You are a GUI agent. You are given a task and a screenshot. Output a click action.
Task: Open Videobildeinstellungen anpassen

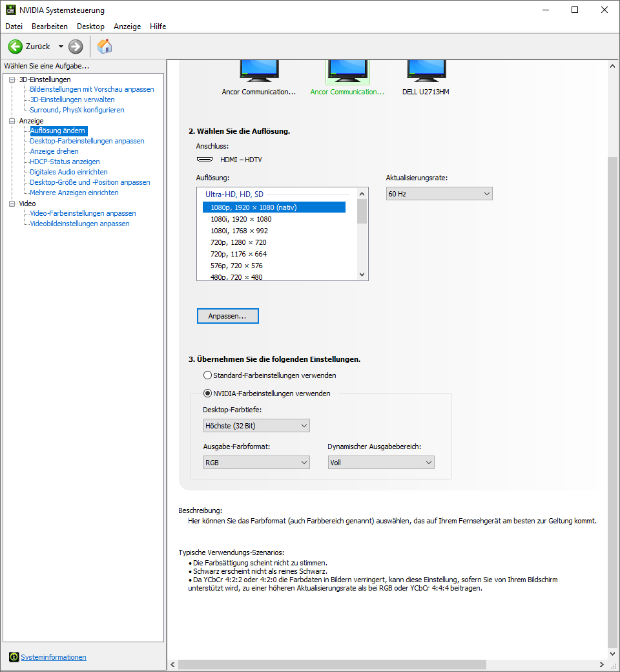pos(79,224)
